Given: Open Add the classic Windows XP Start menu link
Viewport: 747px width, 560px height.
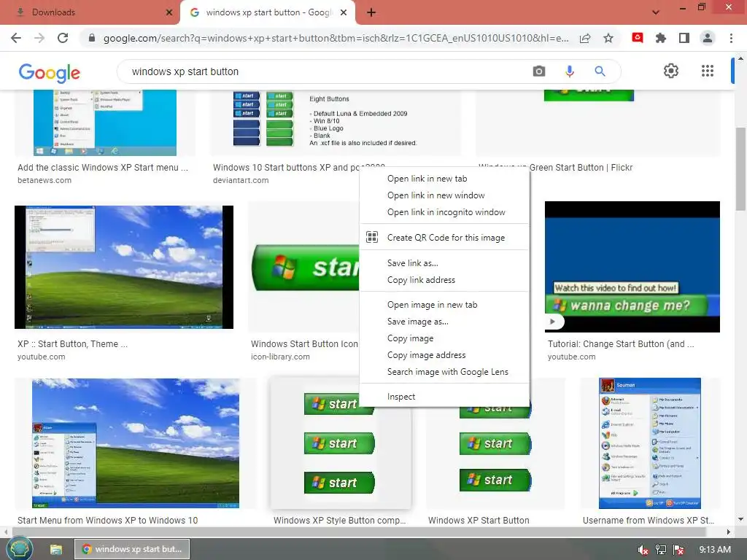Looking at the screenshot, I should point(103,168).
